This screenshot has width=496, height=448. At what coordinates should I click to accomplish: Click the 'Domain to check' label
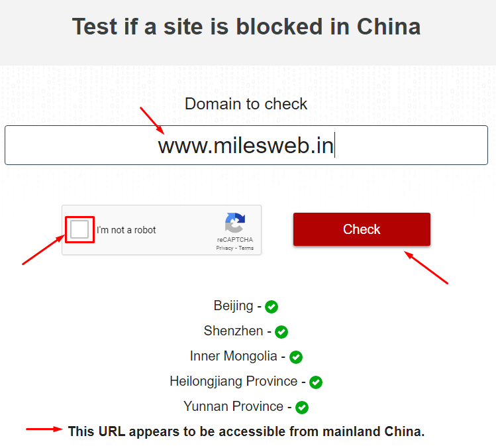click(x=246, y=104)
